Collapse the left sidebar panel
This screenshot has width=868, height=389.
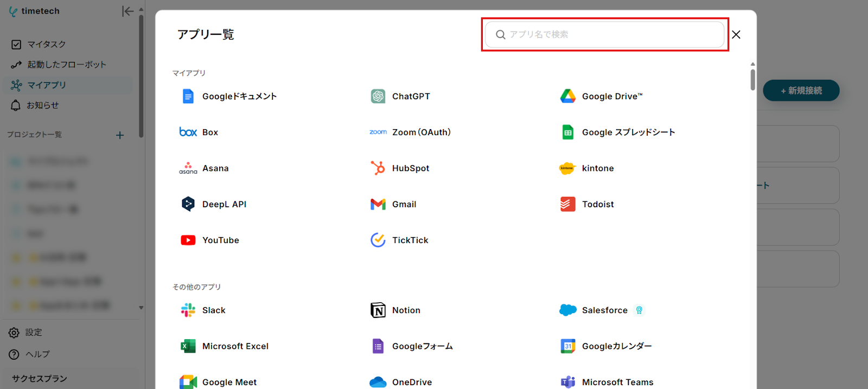pos(127,11)
